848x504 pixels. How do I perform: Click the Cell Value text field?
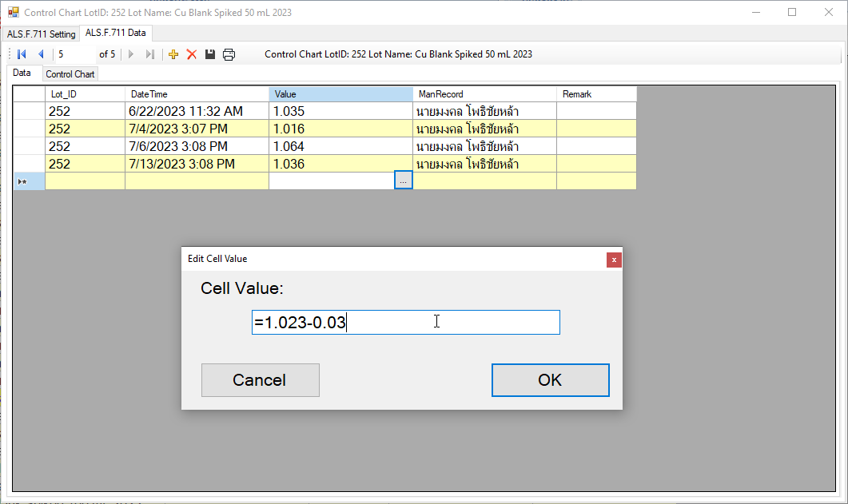(x=405, y=323)
